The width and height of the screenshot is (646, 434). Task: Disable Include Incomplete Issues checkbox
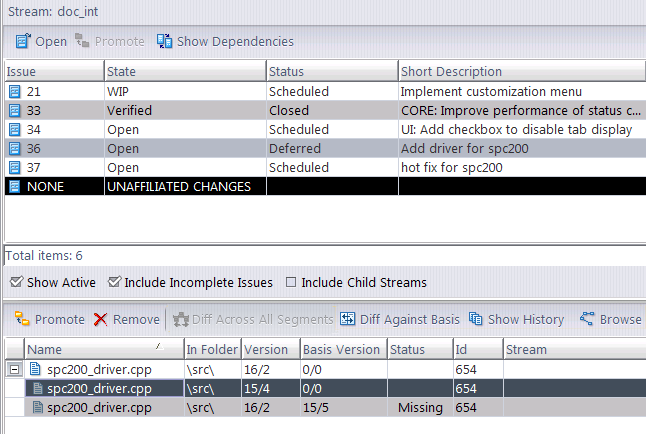tap(114, 283)
